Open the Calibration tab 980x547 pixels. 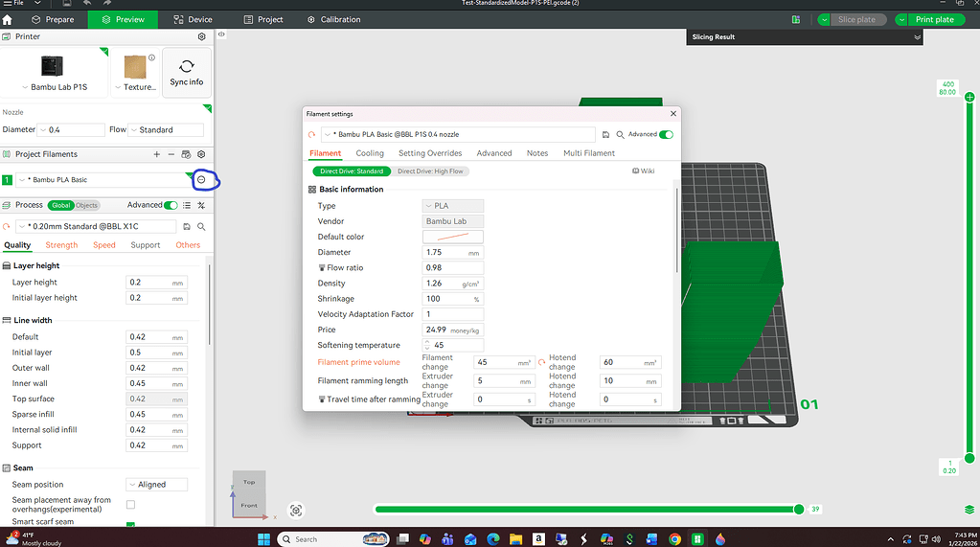[333, 19]
